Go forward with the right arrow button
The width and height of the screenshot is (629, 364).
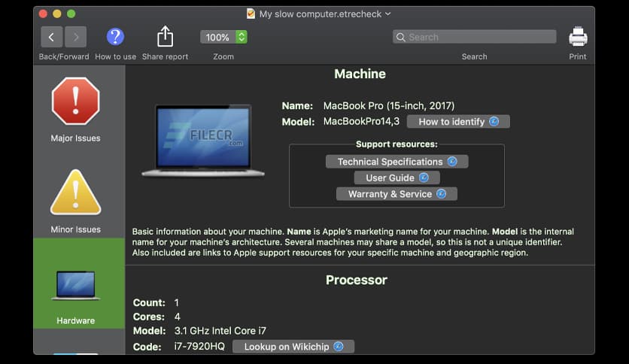tap(76, 38)
